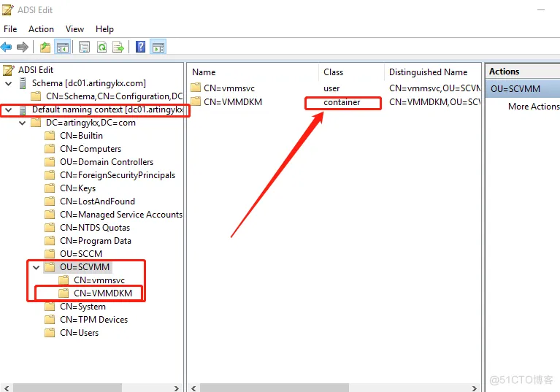
Task: Click the Up one level folder icon
Action: click(x=45, y=47)
